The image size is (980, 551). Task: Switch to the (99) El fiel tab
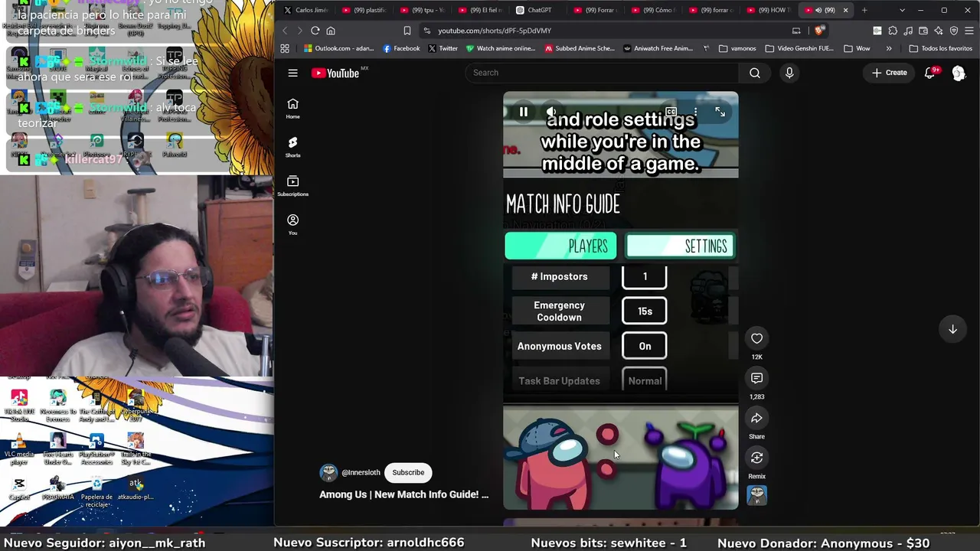480,10
